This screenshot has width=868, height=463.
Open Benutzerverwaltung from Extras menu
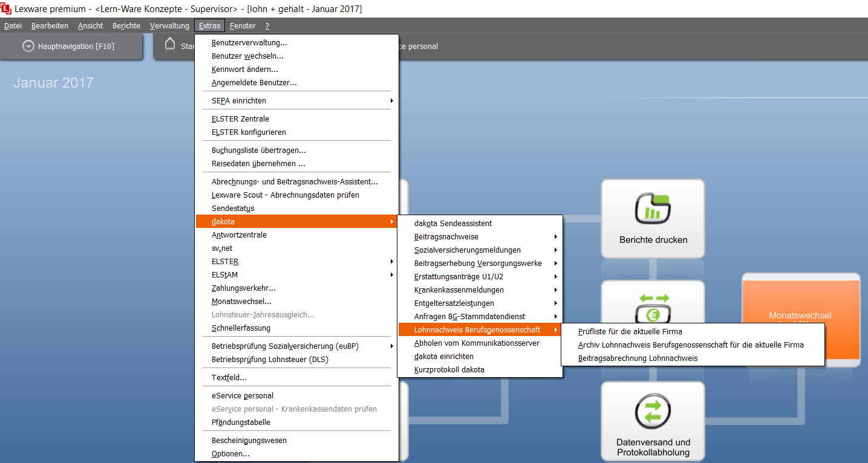pyautogui.click(x=249, y=43)
